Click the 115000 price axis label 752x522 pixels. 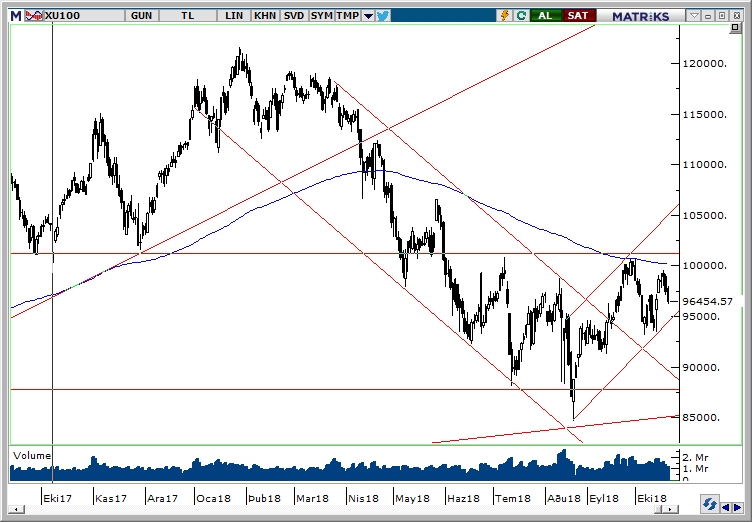point(704,114)
